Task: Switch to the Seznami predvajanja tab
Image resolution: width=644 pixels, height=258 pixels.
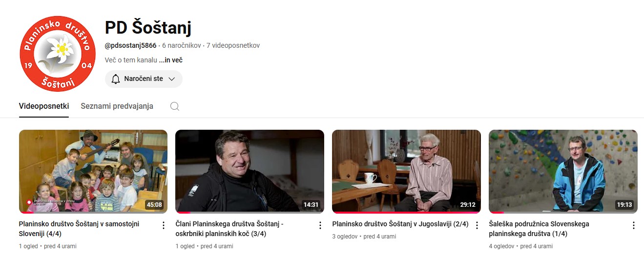Action: point(117,106)
